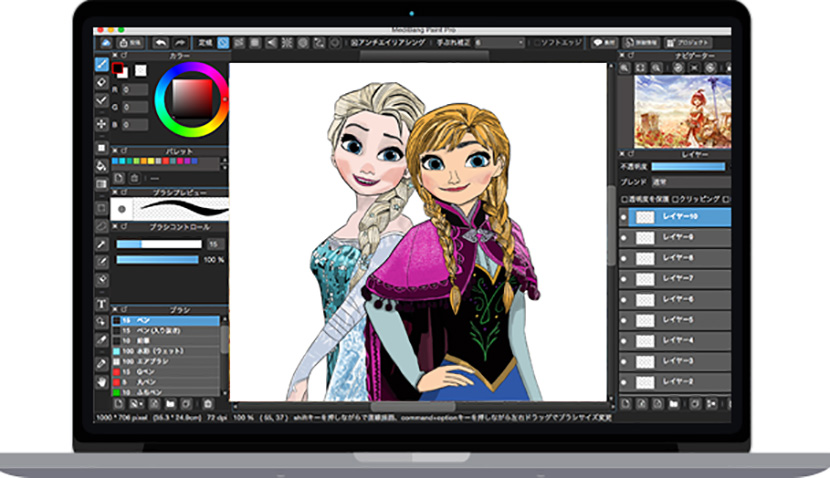Viewport: 830px width, 478px height.
Task: Select the Fill rectangle tool
Action: 102,148
